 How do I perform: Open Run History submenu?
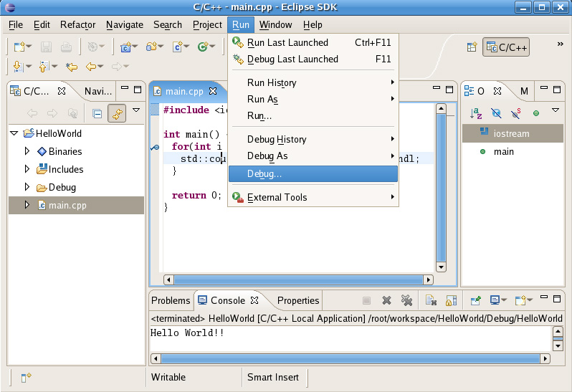point(313,83)
